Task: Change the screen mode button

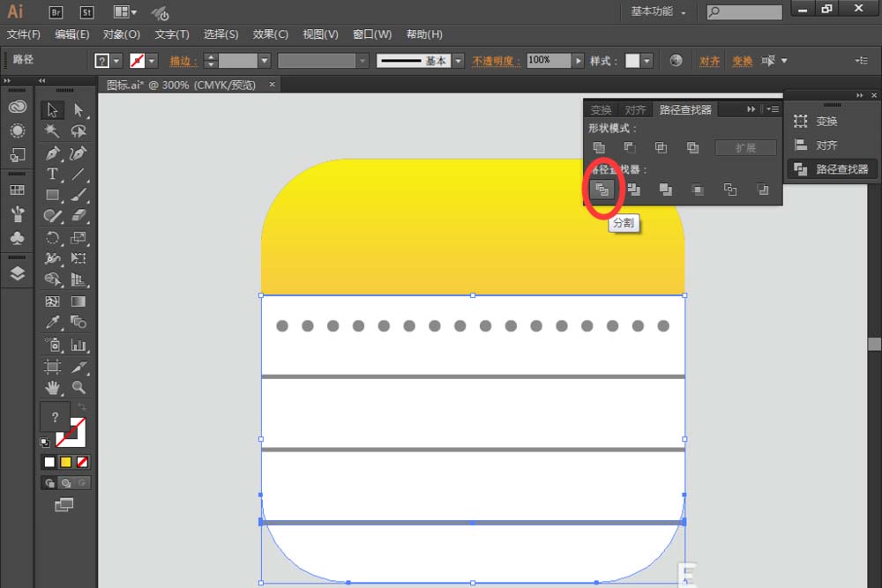Action: tap(64, 505)
